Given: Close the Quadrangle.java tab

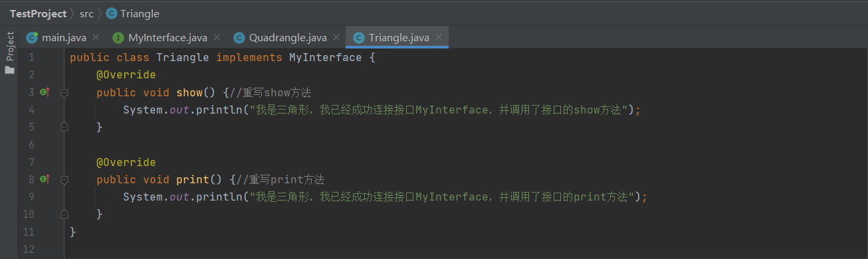Looking at the screenshot, I should coord(336,38).
